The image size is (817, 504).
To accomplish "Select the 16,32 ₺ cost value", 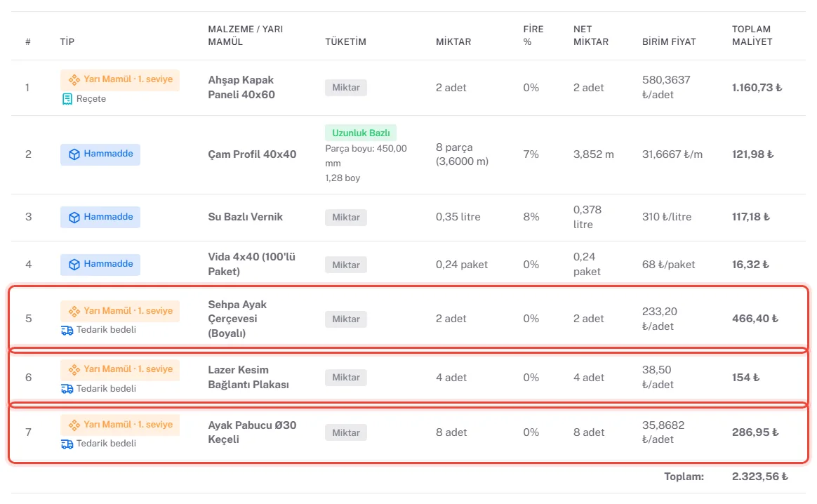I will point(750,264).
